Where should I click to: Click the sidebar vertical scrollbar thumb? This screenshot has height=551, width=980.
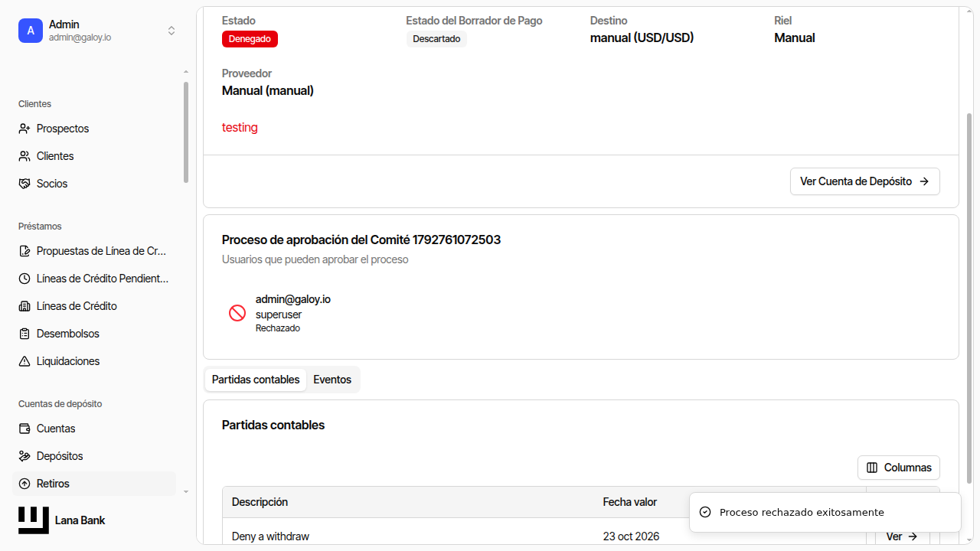186,132
